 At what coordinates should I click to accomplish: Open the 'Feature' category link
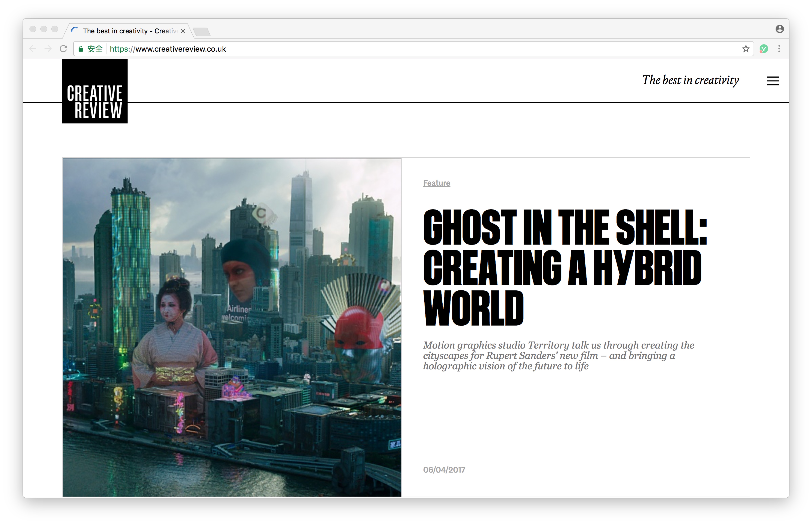[436, 183]
